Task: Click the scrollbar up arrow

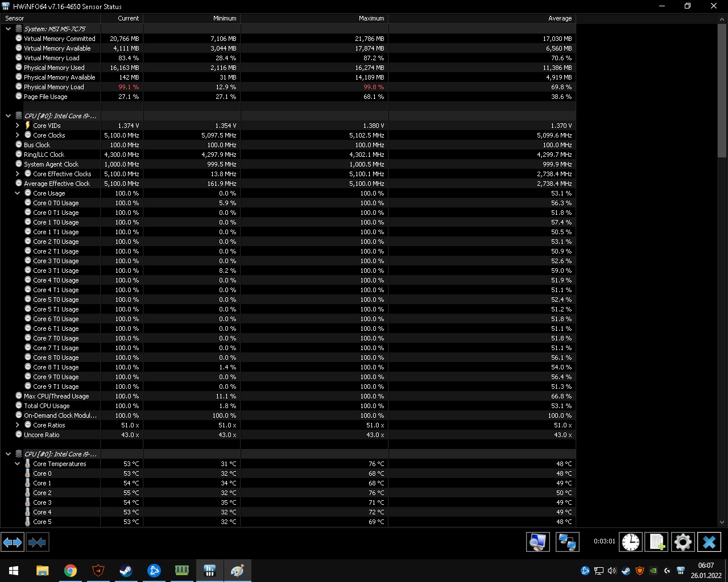Action: point(722,18)
